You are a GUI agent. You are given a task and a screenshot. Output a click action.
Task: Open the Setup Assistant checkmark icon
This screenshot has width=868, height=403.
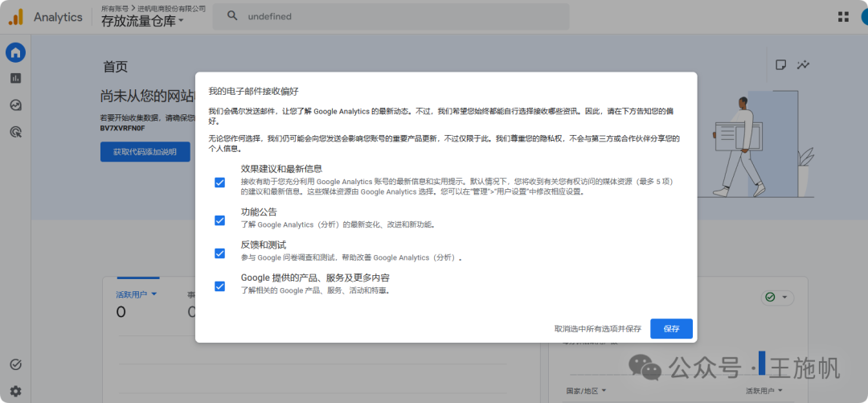pos(15,364)
